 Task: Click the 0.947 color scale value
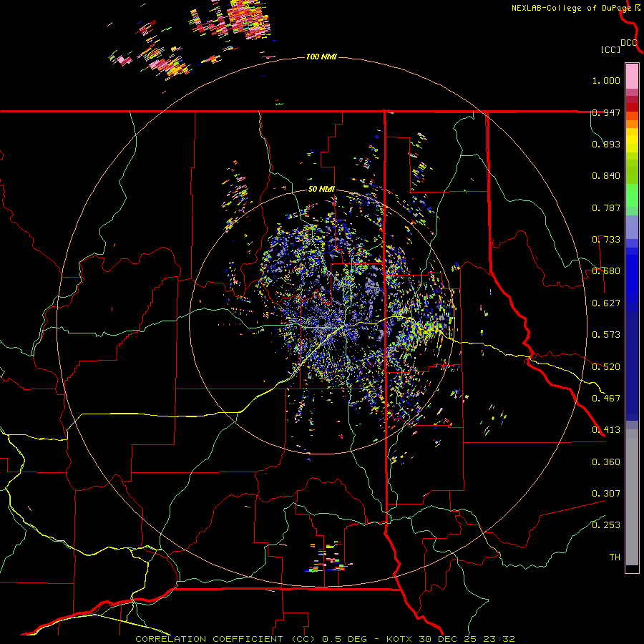[606, 112]
